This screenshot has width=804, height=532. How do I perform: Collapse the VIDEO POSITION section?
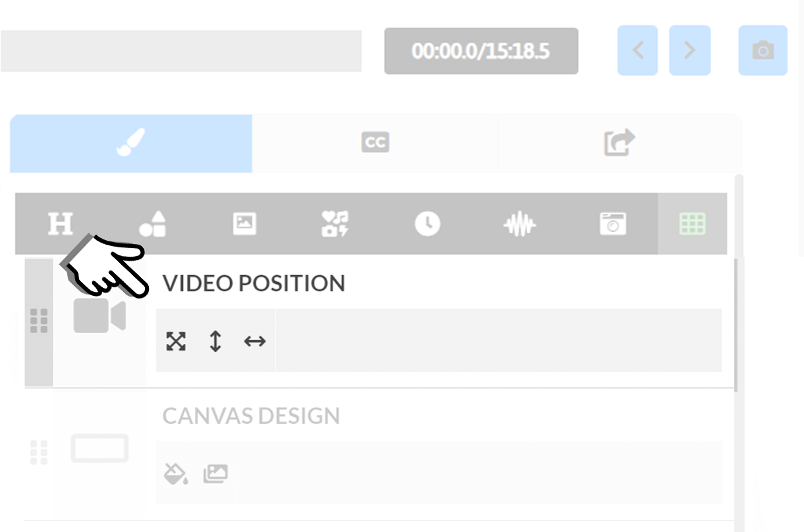click(x=253, y=283)
